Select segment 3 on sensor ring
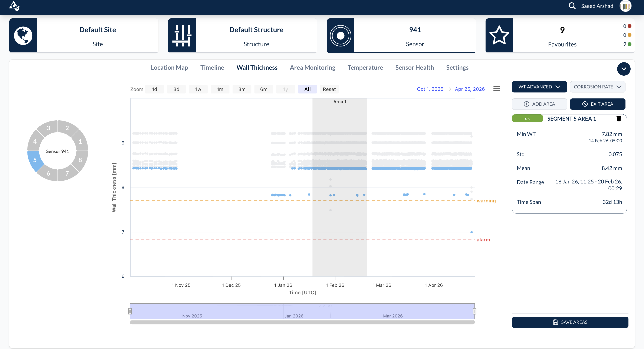 [x=48, y=128]
